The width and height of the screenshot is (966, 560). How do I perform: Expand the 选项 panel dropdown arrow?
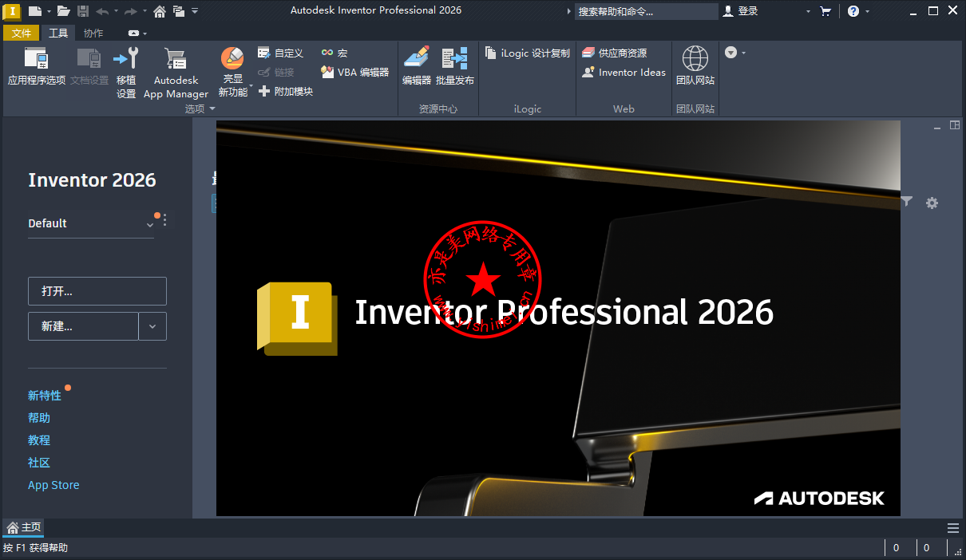[212, 108]
